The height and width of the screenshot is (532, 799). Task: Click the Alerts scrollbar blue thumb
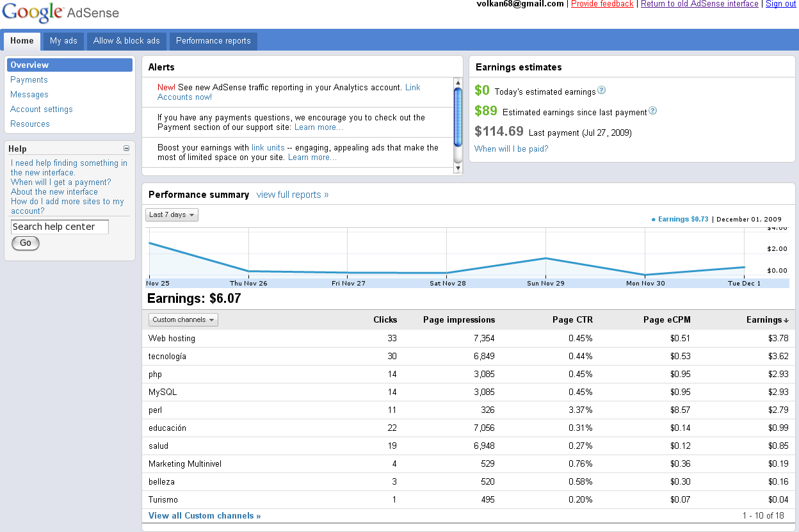pos(458,117)
